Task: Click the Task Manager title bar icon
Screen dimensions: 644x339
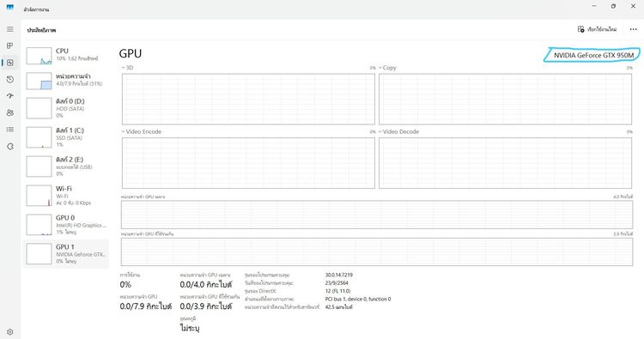Action: 9,7
